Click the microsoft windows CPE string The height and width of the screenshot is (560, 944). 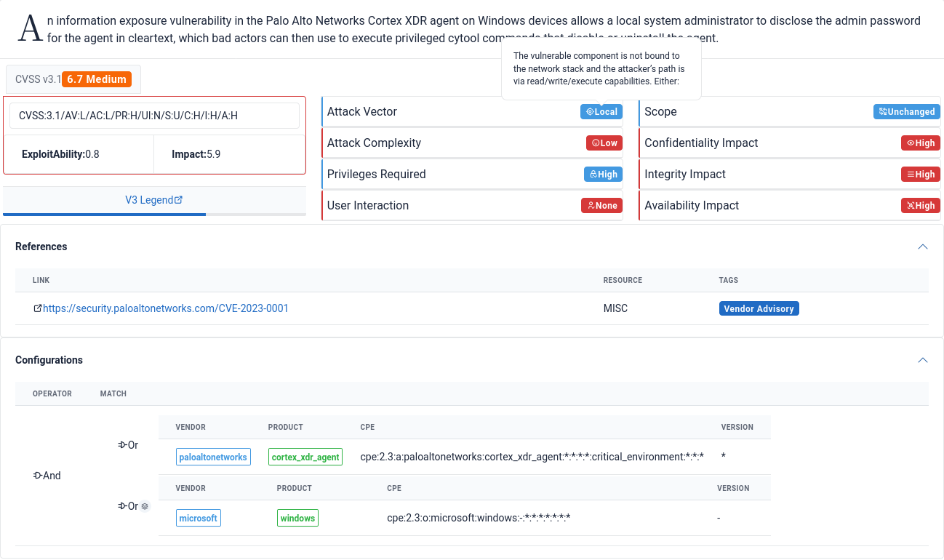click(479, 518)
